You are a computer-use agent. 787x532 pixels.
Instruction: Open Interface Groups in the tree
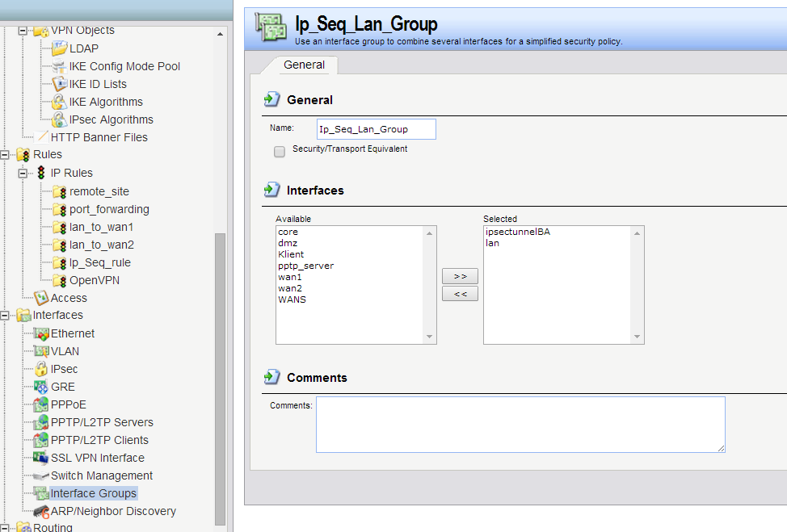[x=94, y=493]
